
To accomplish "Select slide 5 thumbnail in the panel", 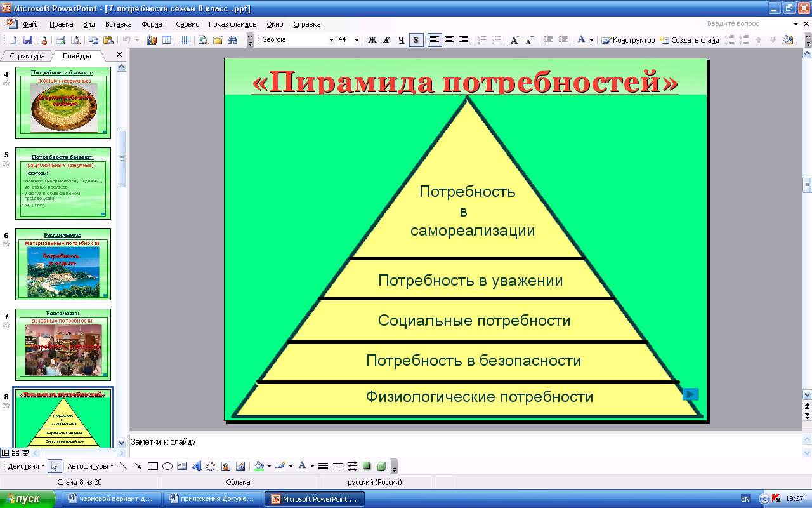I will pyautogui.click(x=63, y=184).
